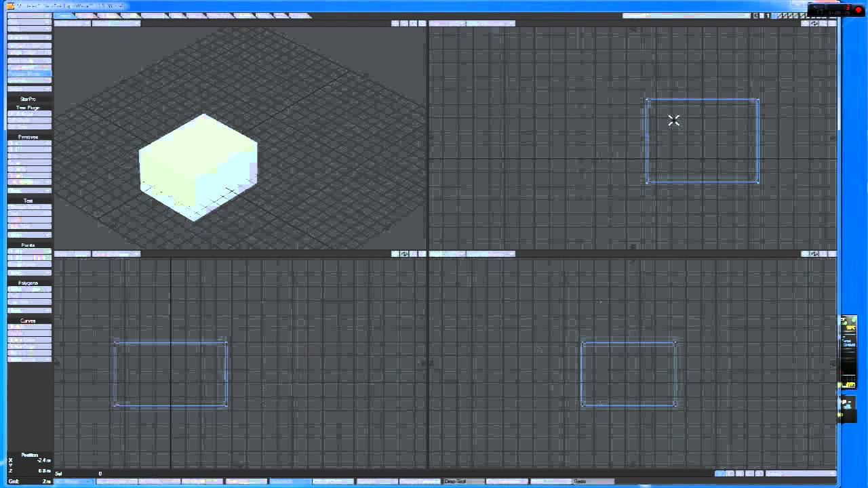Click the Drop Tool button in bottom bar

click(x=465, y=481)
